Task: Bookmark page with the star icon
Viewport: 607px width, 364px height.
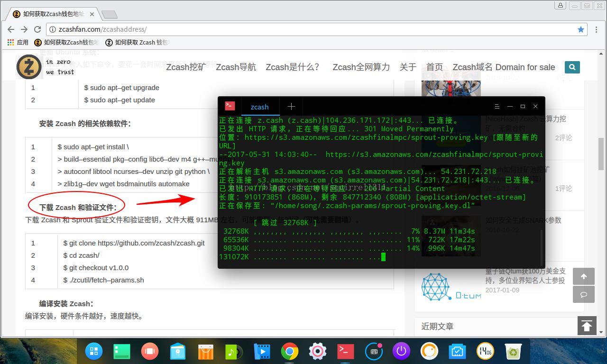Action: coord(581,29)
